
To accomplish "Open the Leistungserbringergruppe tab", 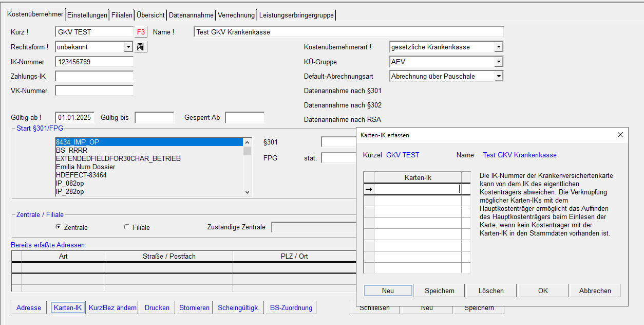I will pyautogui.click(x=296, y=15).
